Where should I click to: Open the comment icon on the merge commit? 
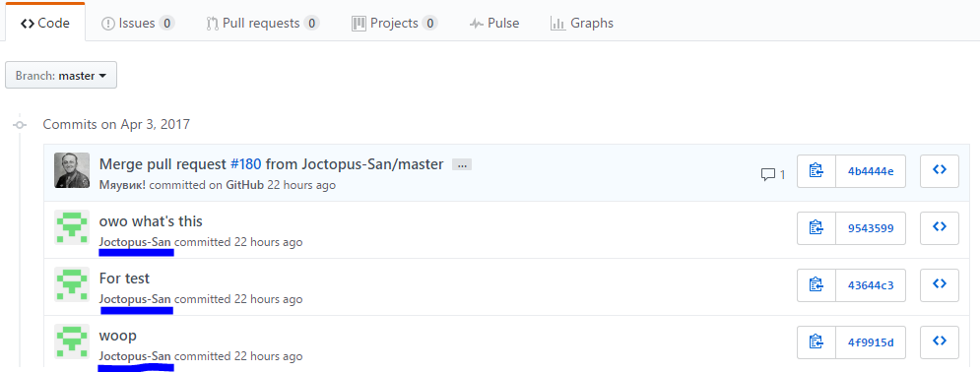772,175
